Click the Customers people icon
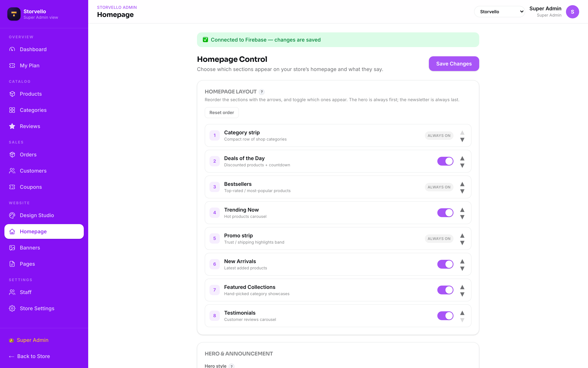Viewport: 588px width, 368px height. pos(12,171)
